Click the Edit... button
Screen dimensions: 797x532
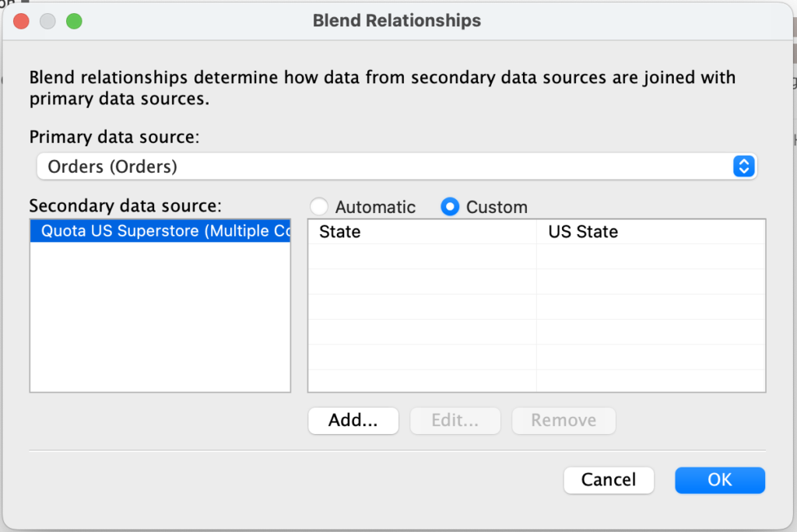[x=455, y=421]
